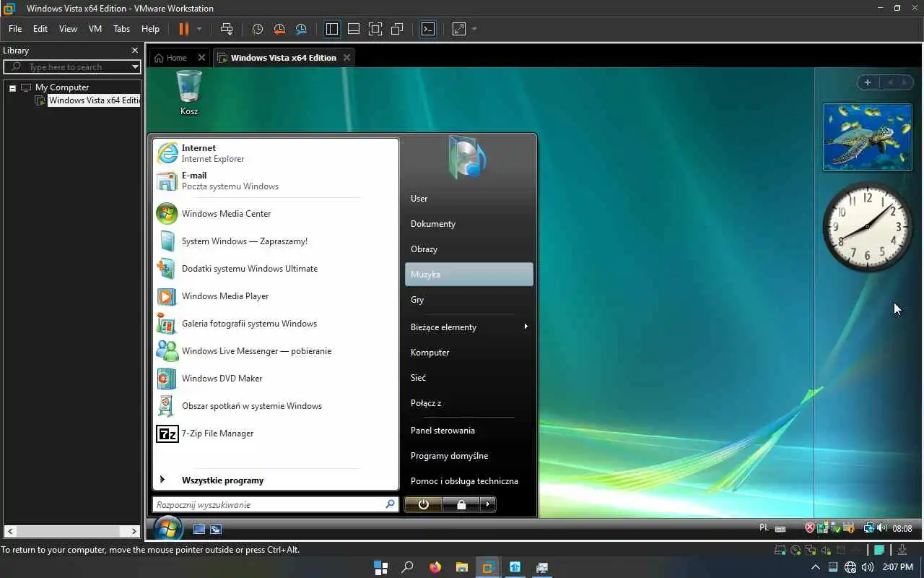Image resolution: width=924 pixels, height=578 pixels.
Task: Launch Windows Media Player
Action: (x=276, y=296)
